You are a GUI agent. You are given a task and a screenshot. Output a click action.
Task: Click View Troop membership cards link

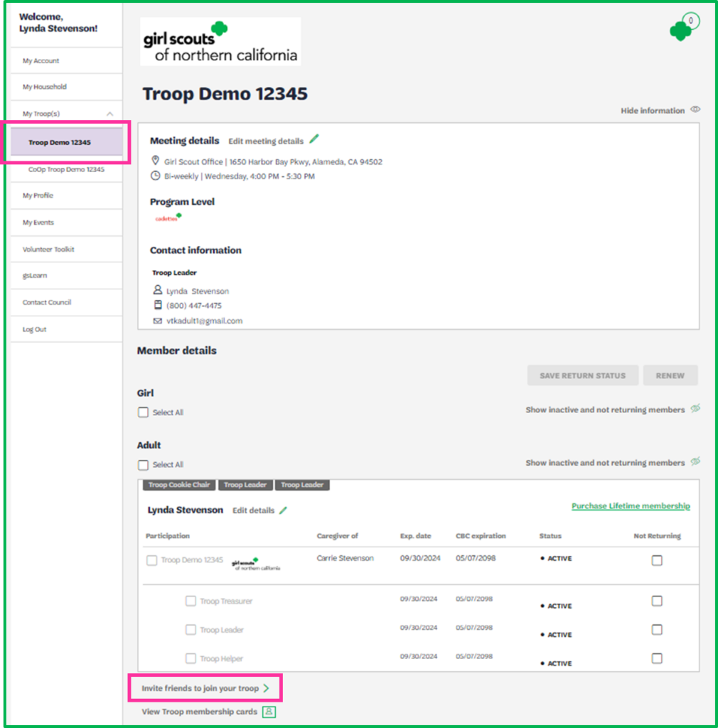(199, 712)
